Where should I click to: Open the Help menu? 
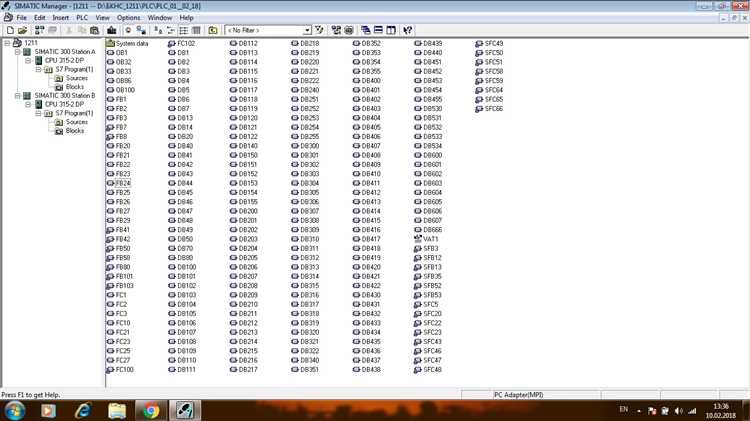(x=187, y=18)
